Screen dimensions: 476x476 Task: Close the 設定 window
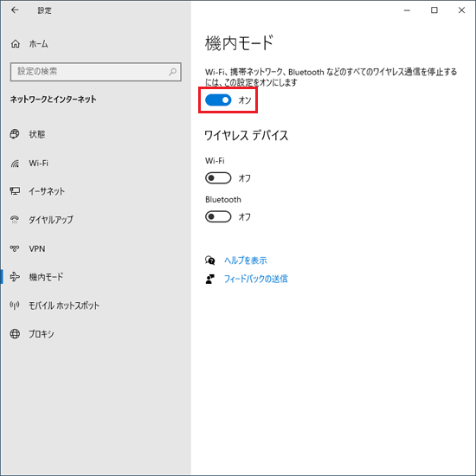pos(461,10)
